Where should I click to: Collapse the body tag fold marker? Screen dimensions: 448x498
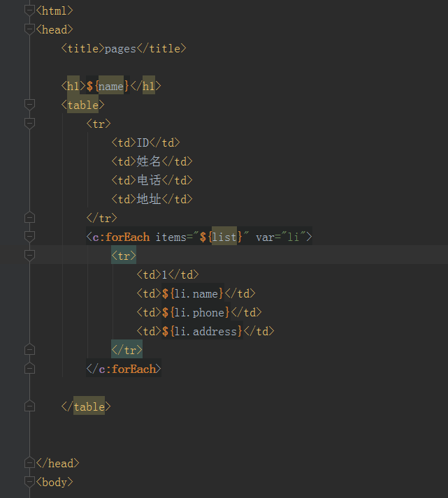coord(29,482)
